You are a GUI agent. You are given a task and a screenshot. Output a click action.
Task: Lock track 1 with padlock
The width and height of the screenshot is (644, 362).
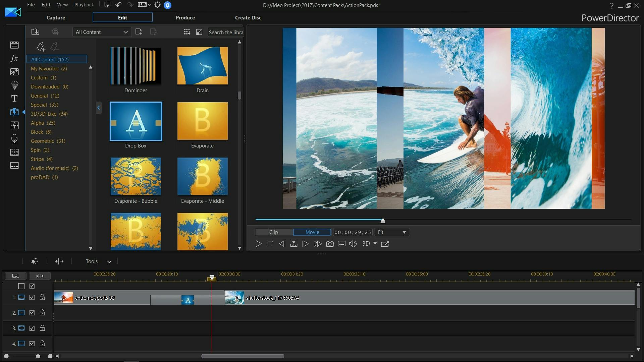[43, 297]
